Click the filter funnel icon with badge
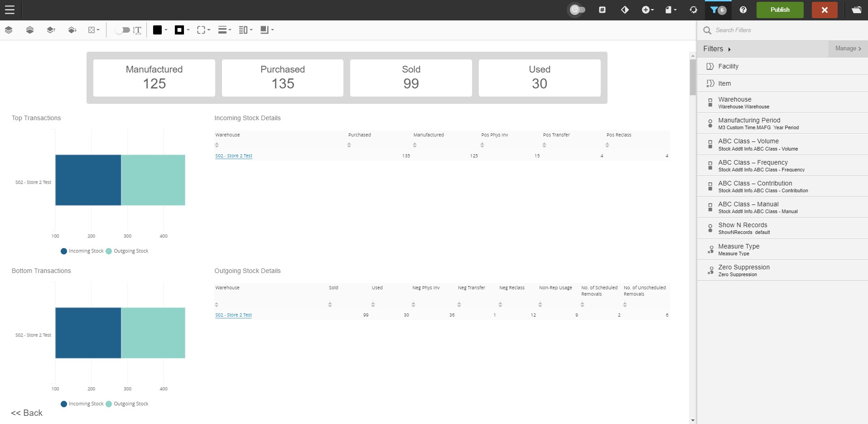868x424 pixels. click(718, 10)
